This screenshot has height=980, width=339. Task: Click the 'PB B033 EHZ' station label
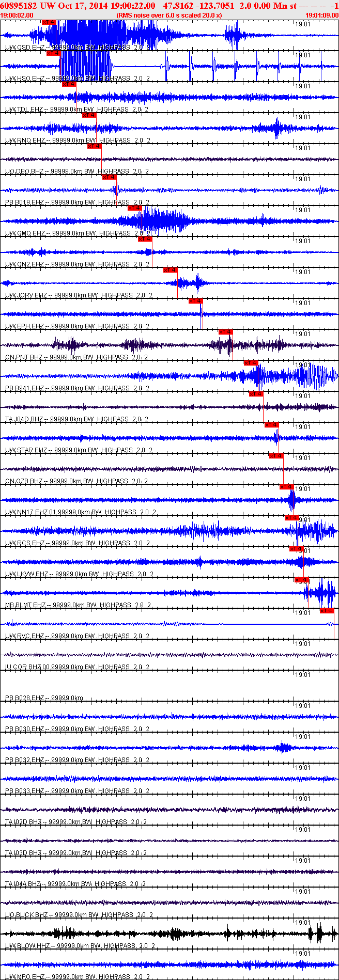pos(24,791)
